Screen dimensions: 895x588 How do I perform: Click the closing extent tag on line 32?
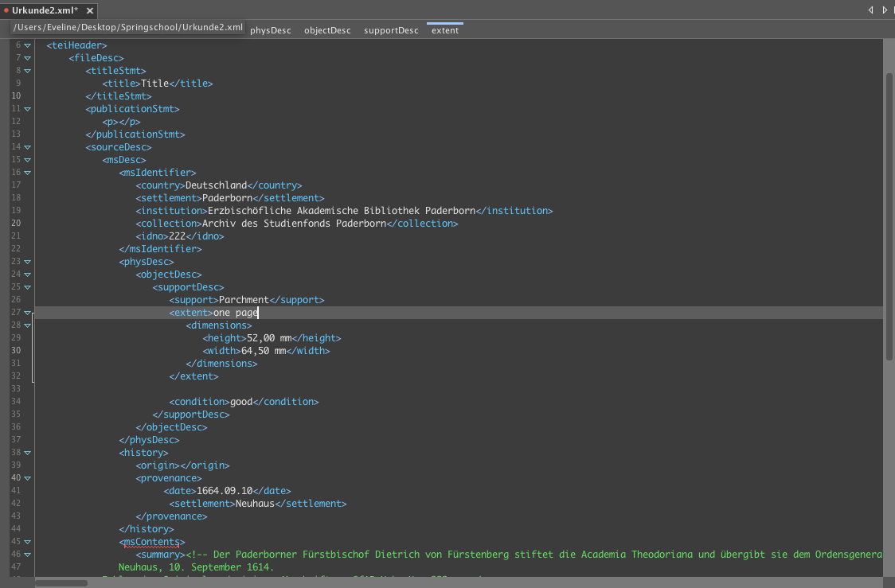point(194,376)
